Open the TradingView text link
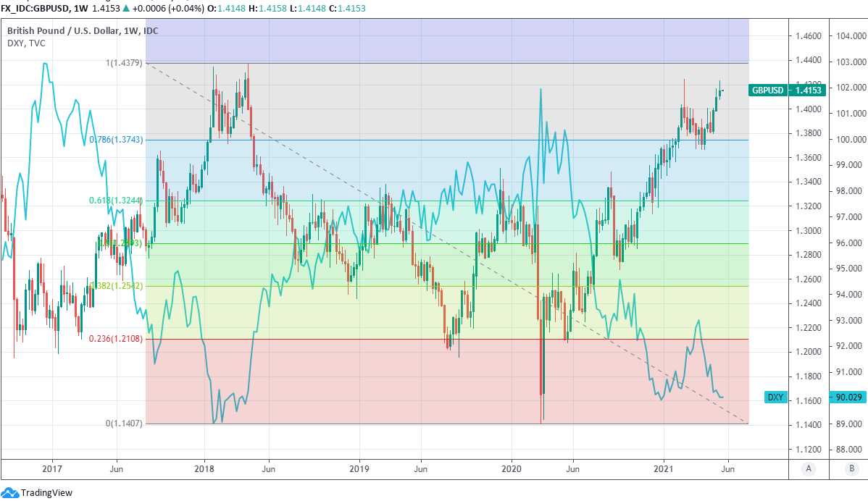868x501 pixels. (x=47, y=493)
